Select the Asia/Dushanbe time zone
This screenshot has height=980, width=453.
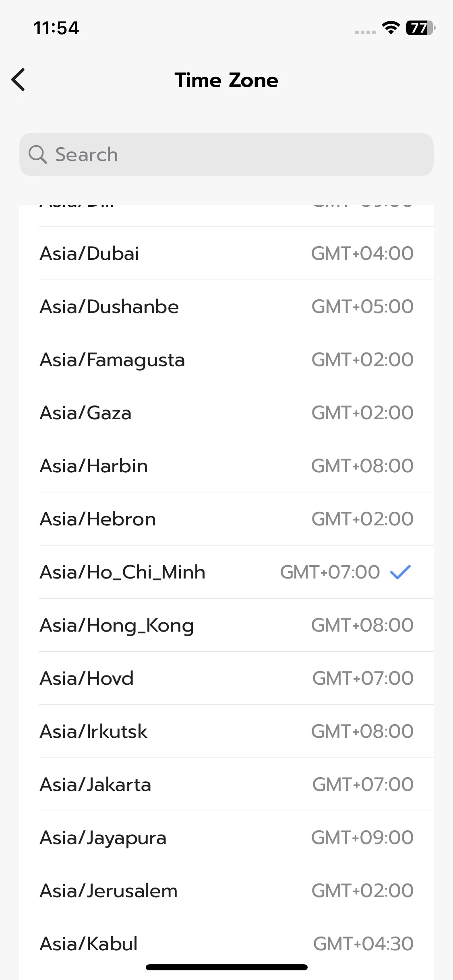pyautogui.click(x=226, y=307)
